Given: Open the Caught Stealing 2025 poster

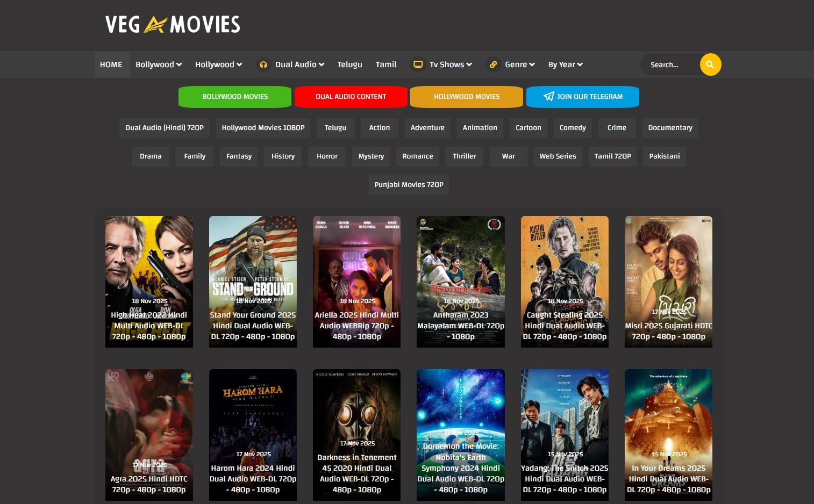Looking at the screenshot, I should (x=565, y=282).
